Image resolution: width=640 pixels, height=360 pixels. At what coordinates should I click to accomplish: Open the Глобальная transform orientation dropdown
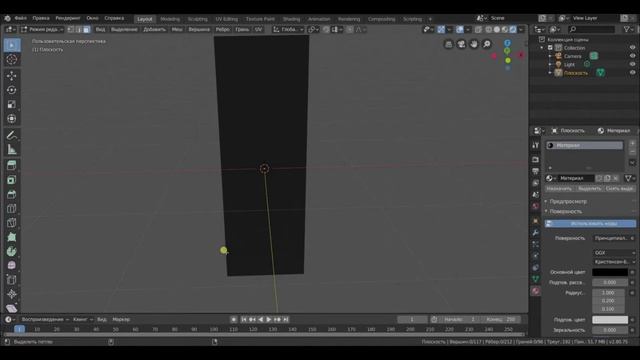click(288, 29)
